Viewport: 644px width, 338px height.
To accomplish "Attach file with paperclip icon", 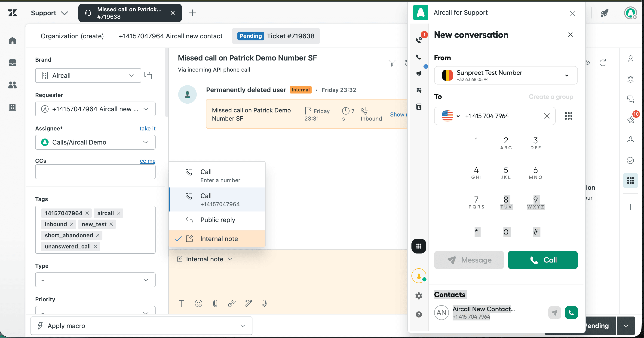I will [215, 303].
